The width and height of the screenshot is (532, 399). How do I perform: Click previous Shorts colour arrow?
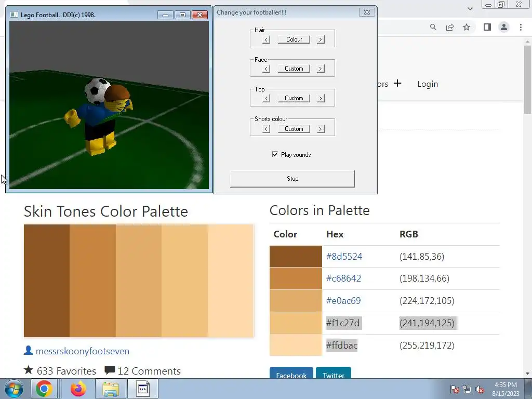click(267, 129)
